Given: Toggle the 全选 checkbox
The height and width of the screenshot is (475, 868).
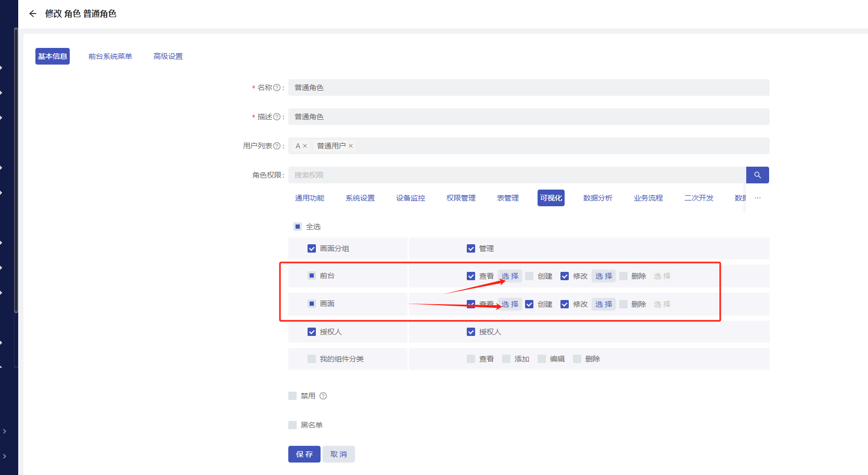Looking at the screenshot, I should [x=298, y=227].
